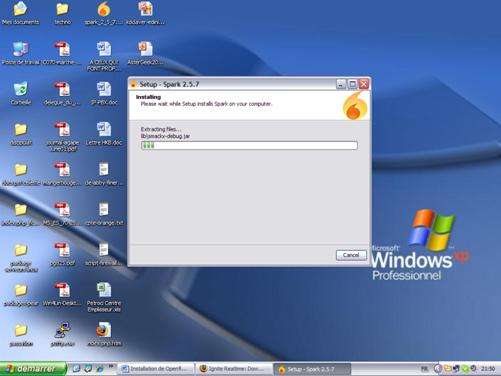Select the Lettre HKB.doc file
Image resolution: width=501 pixels, height=376 pixels.
(104, 133)
